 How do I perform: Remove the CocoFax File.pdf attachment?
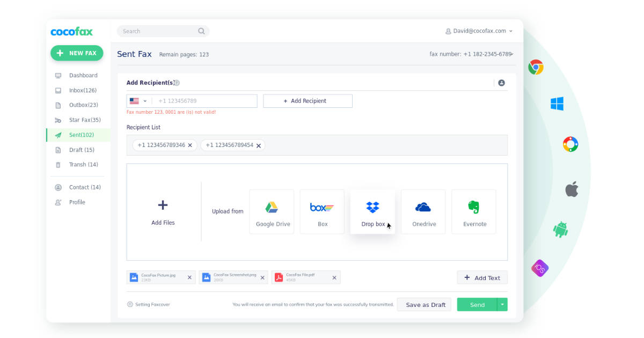tap(334, 277)
